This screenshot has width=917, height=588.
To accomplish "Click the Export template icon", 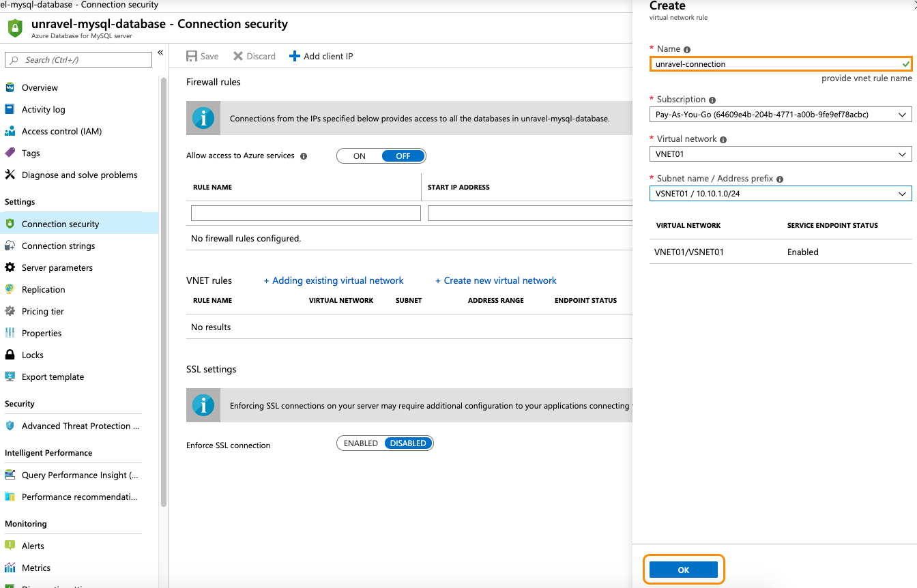I will (10, 377).
